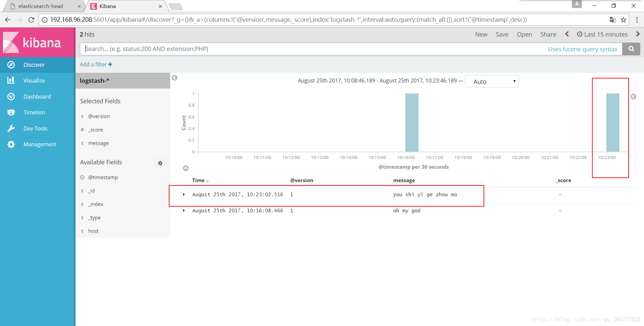Reload the page with the browser refresh icon
Screen dimensions: 644x326
(31, 20)
